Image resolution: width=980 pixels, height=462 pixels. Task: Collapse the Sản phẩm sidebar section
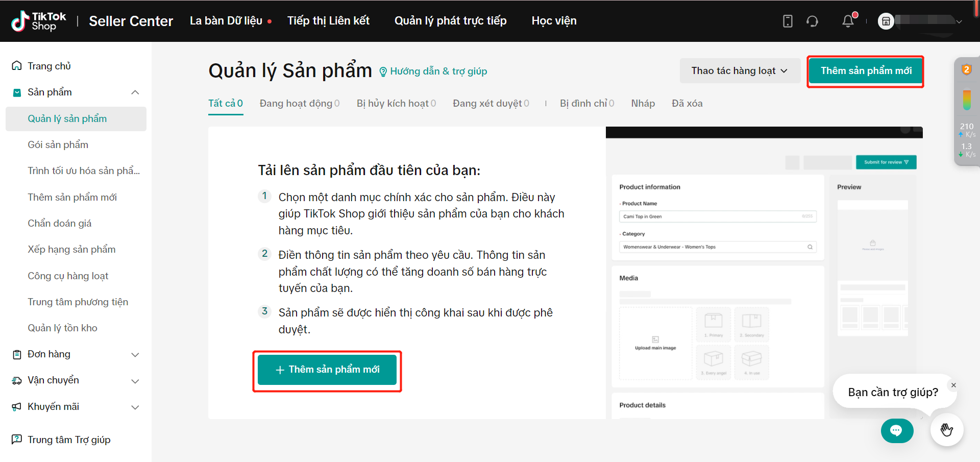(x=135, y=92)
